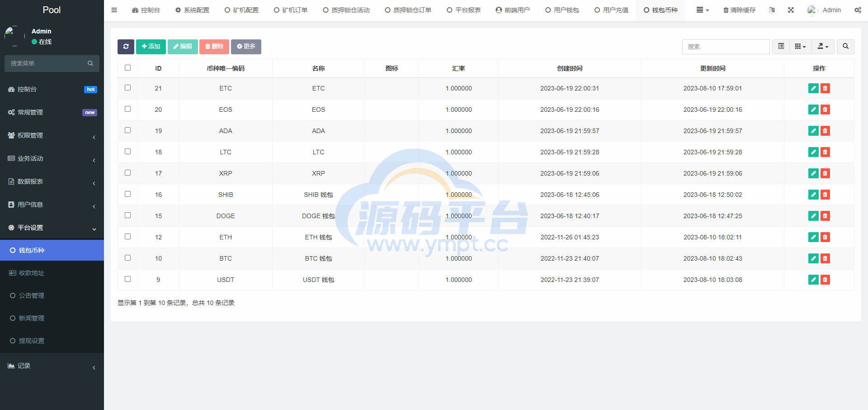Check the checkbox for ID 18 LTC row
Screen dimensions: 868x410
coord(127,152)
